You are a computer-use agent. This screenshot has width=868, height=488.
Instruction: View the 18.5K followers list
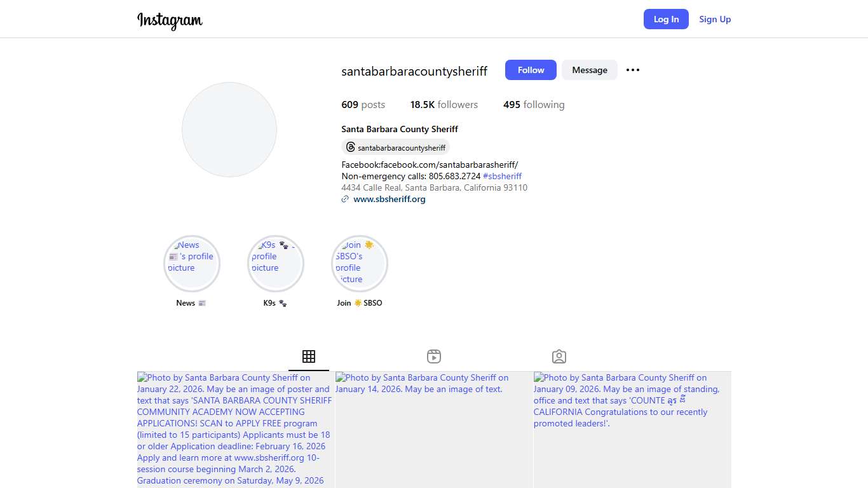coord(444,105)
